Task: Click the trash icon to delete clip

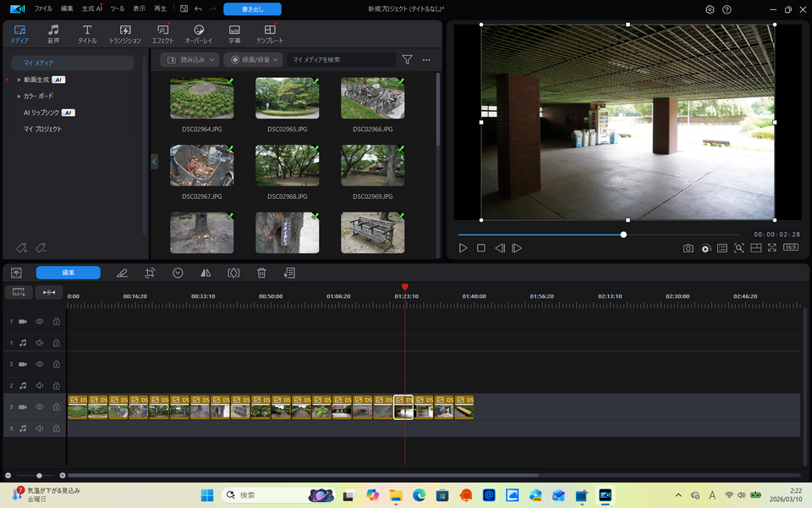Action: (261, 273)
